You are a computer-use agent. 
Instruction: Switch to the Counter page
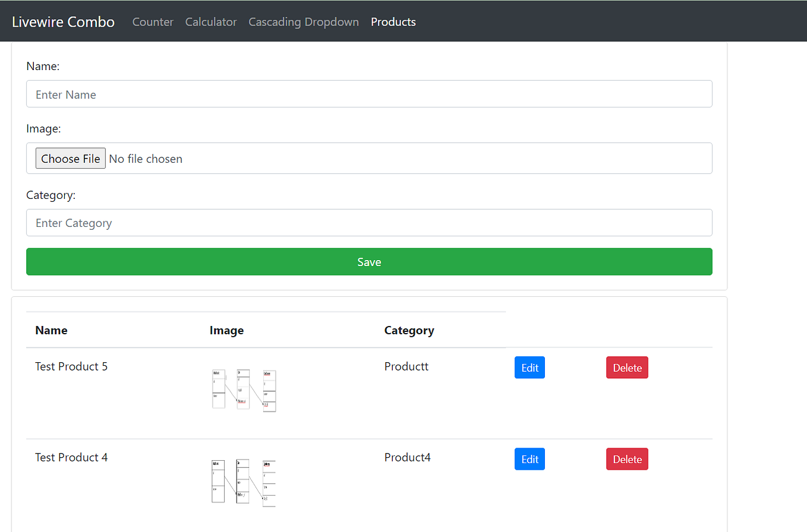click(x=153, y=21)
